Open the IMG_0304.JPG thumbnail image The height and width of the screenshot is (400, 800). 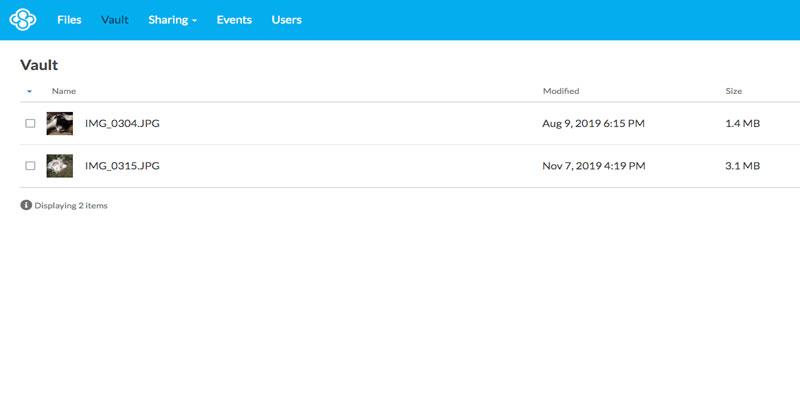pos(60,123)
